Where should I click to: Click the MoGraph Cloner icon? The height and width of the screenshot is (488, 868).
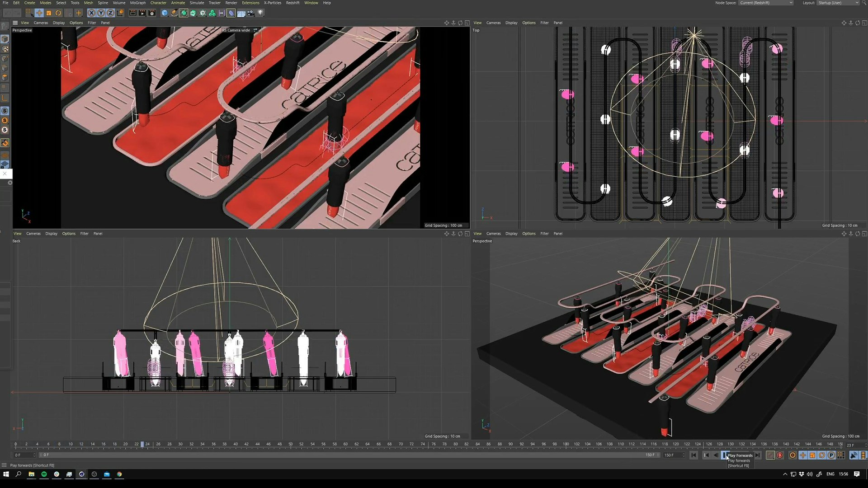pyautogui.click(x=212, y=13)
